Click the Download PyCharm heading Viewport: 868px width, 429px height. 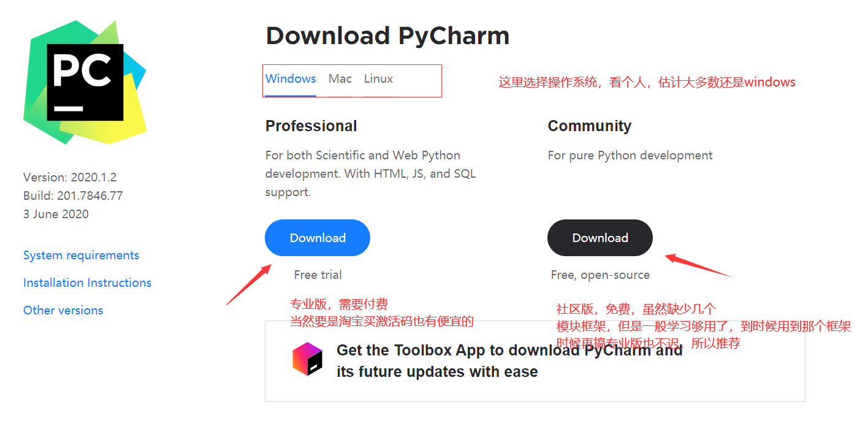pyautogui.click(x=387, y=36)
